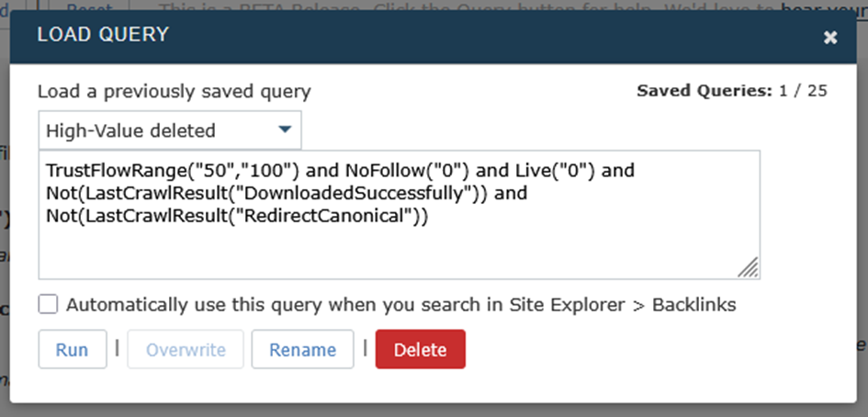Screen dimensions: 868x417
Task: Delete the High-Value deleted query
Action: tap(420, 349)
